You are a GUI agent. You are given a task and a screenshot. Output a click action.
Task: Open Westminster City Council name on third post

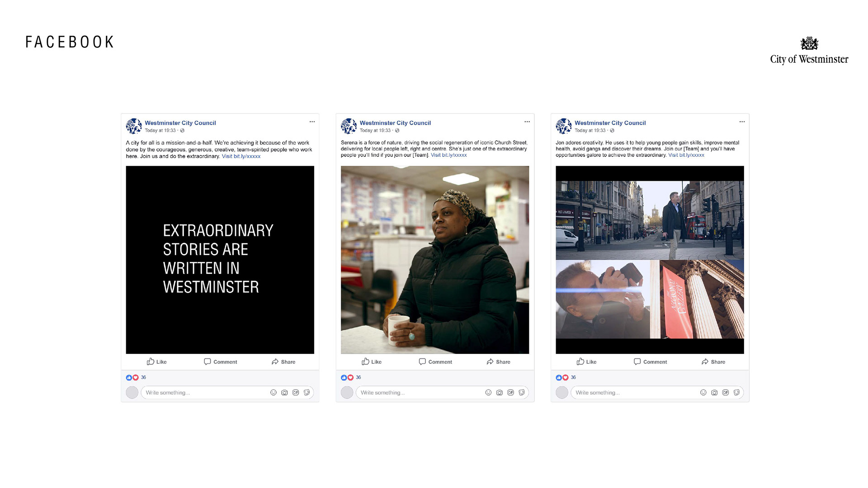pyautogui.click(x=610, y=123)
